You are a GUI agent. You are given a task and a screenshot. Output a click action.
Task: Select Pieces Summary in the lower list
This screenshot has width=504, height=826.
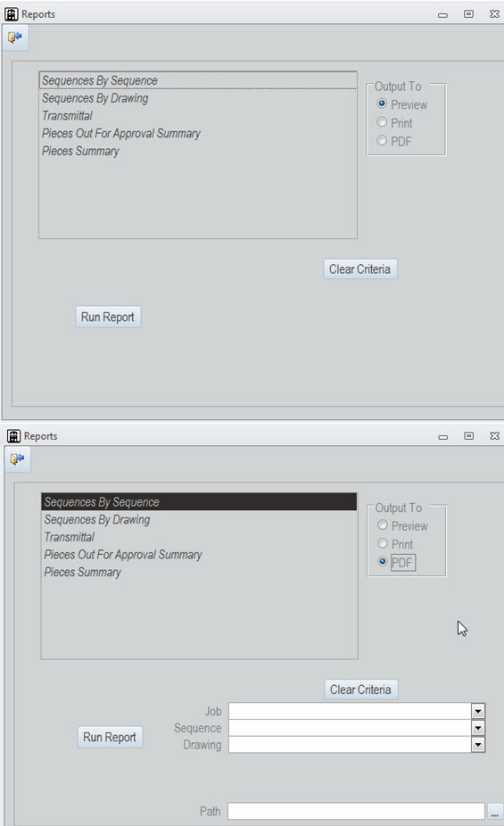tap(83, 572)
